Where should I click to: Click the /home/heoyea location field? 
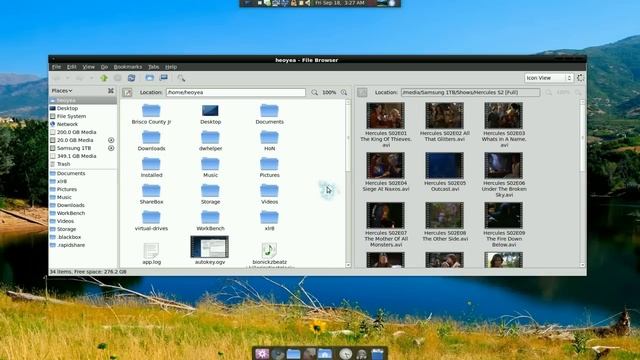(236, 93)
